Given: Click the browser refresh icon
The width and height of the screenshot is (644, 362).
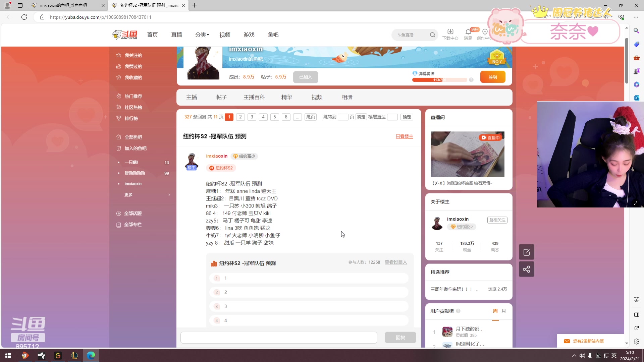Looking at the screenshot, I should tap(24, 17).
